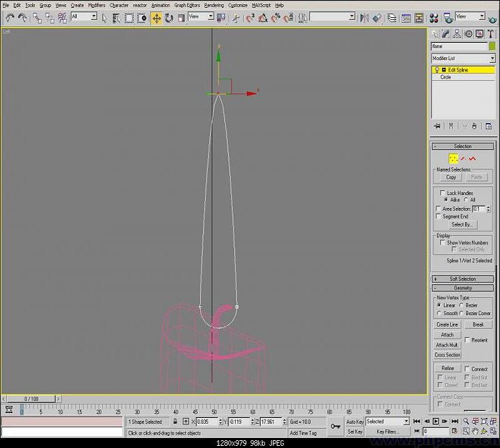Image resolution: width=500 pixels, height=448 pixels.
Task: Switch to Vertex sub-object selection
Action: 453,159
